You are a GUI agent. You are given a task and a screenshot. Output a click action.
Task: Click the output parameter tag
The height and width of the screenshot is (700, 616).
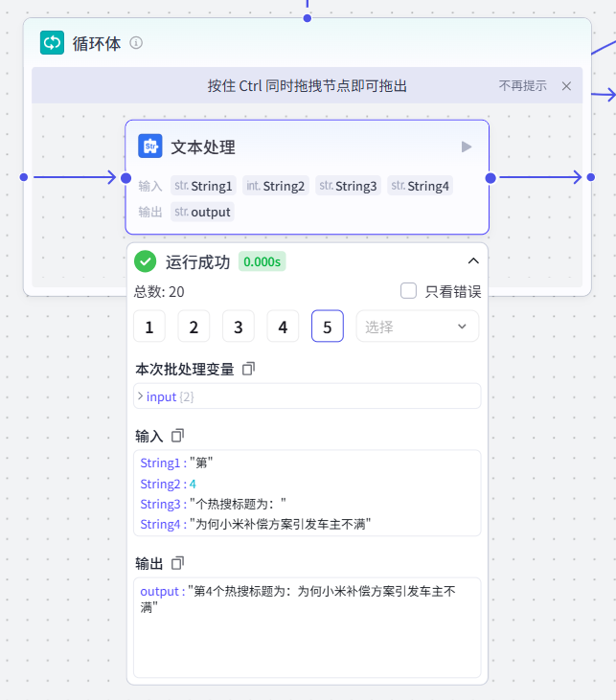203,212
